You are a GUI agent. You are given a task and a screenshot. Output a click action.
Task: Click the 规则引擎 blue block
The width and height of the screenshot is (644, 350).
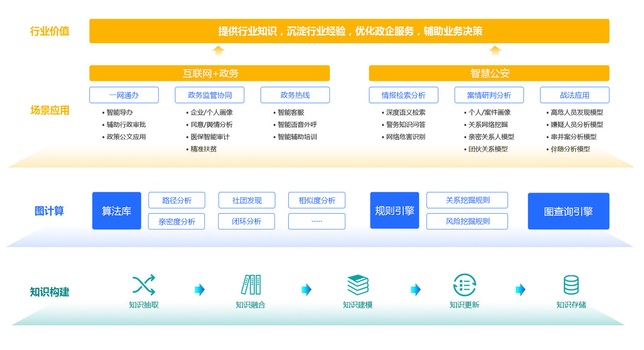[394, 211]
